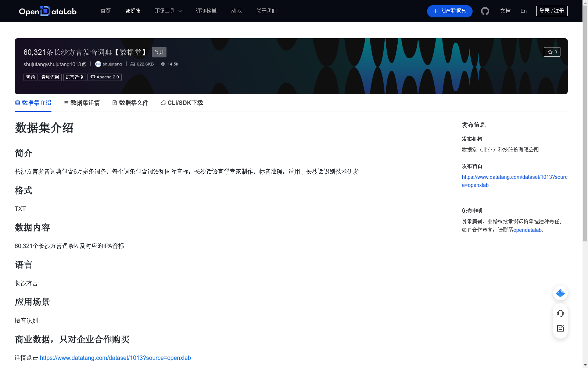
Task: Open the OpenDataLab logo home link
Action: [x=48, y=11]
